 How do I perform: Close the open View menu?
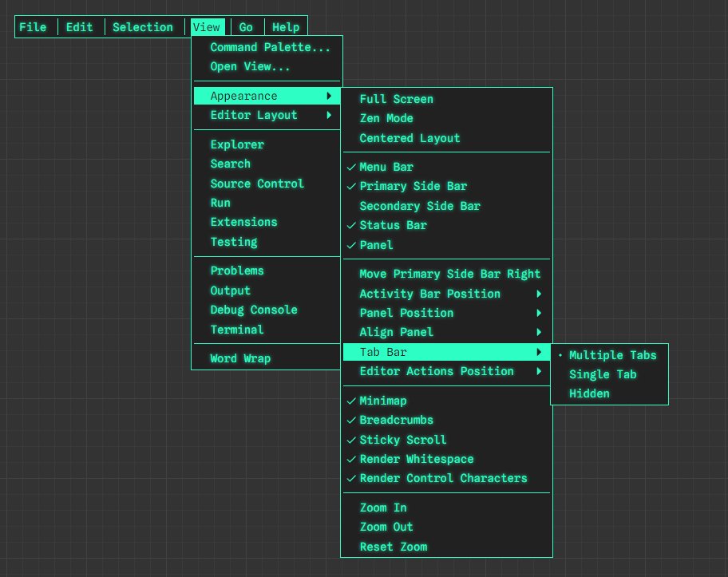click(x=207, y=27)
